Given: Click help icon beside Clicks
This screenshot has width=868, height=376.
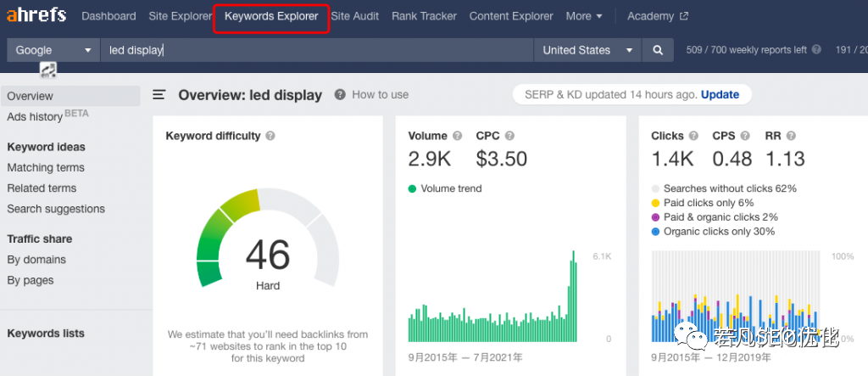Looking at the screenshot, I should (693, 136).
